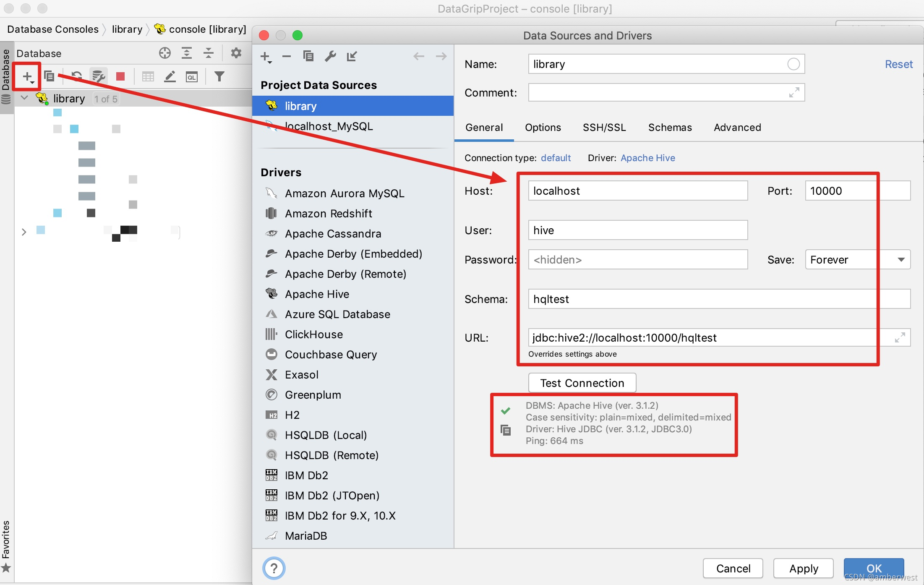Open Database panel gear settings
Viewport: 924px width, 585px height.
pyautogui.click(x=236, y=53)
